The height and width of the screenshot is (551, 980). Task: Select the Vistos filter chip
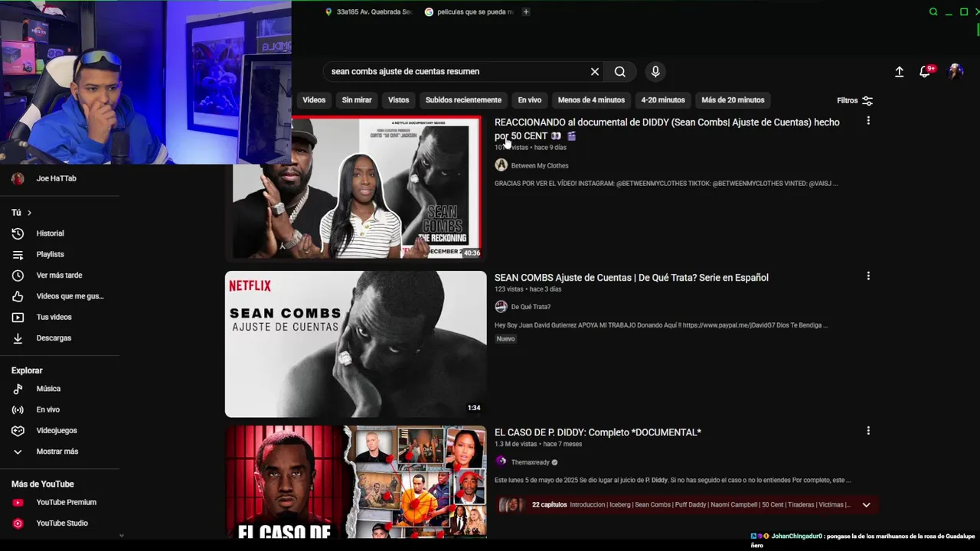pos(398,99)
